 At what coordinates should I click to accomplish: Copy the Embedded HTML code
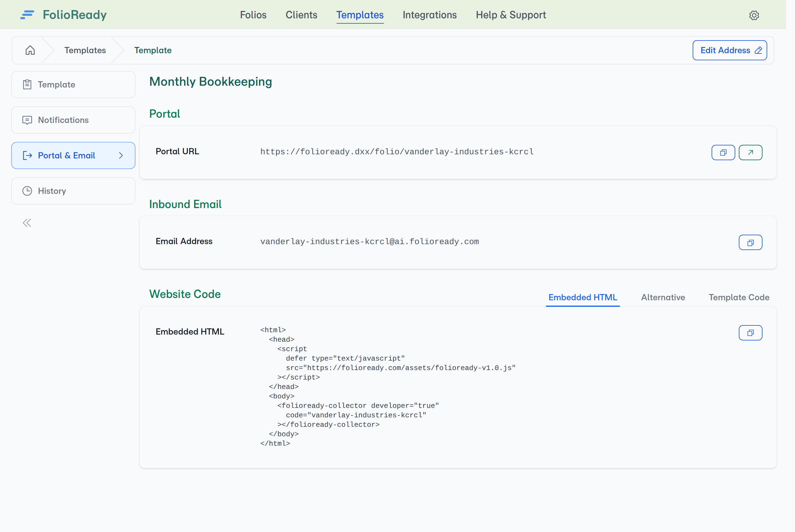750,332
